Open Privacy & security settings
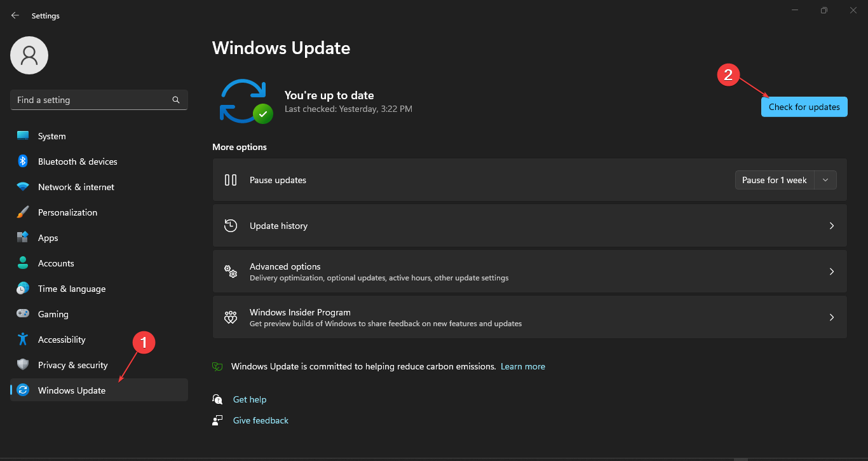This screenshot has width=868, height=461. click(x=99, y=365)
